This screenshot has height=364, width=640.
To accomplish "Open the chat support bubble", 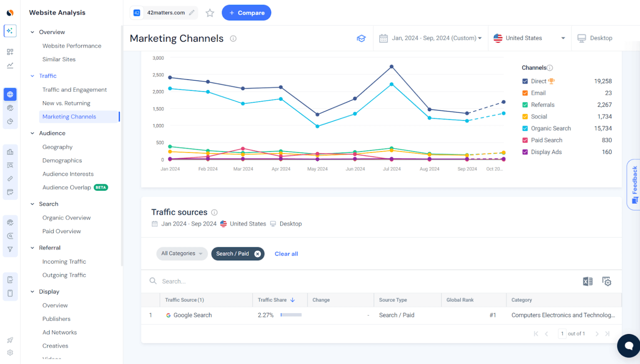I will click(628, 346).
